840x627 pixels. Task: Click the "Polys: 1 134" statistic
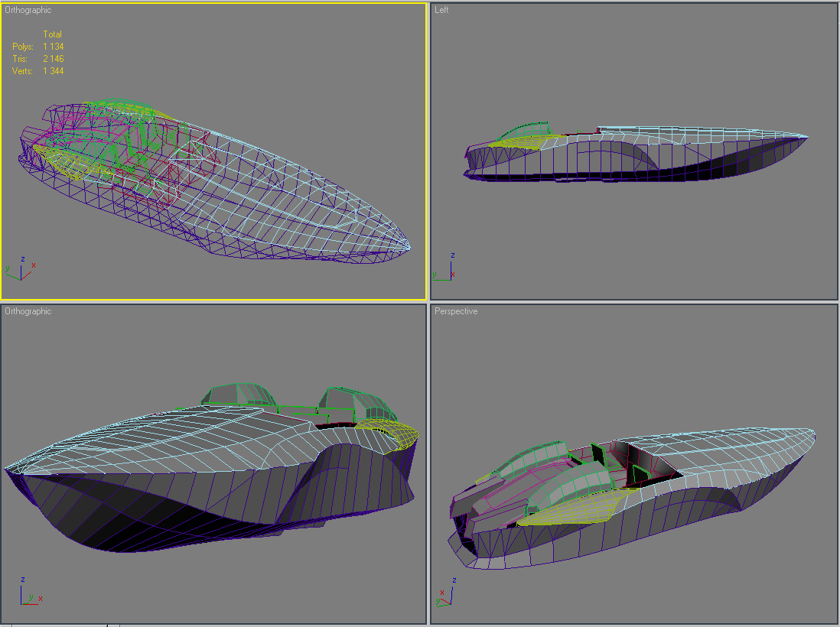click(x=38, y=47)
